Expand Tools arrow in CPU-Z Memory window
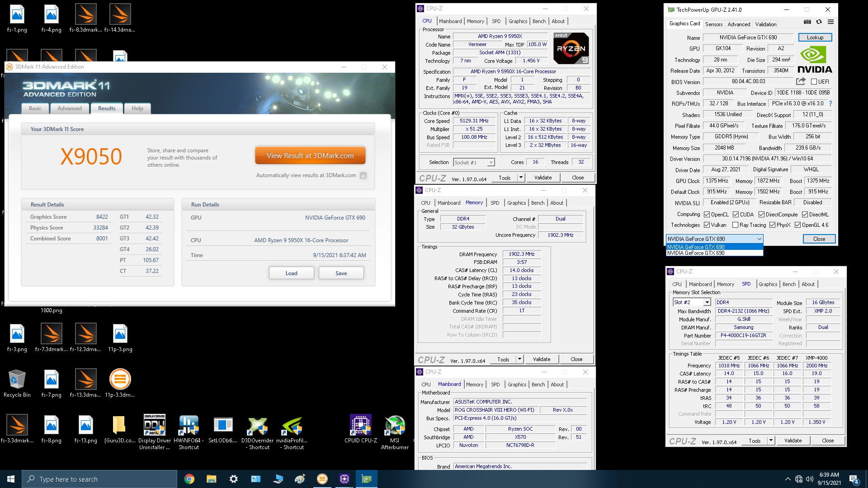Screen dimensions: 868x488 (x=519, y=359)
